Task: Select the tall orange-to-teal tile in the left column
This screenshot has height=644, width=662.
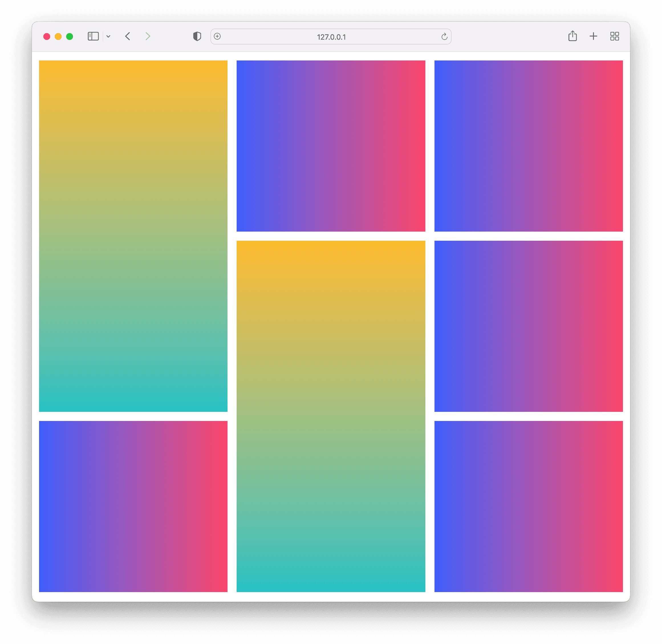Action: [133, 236]
